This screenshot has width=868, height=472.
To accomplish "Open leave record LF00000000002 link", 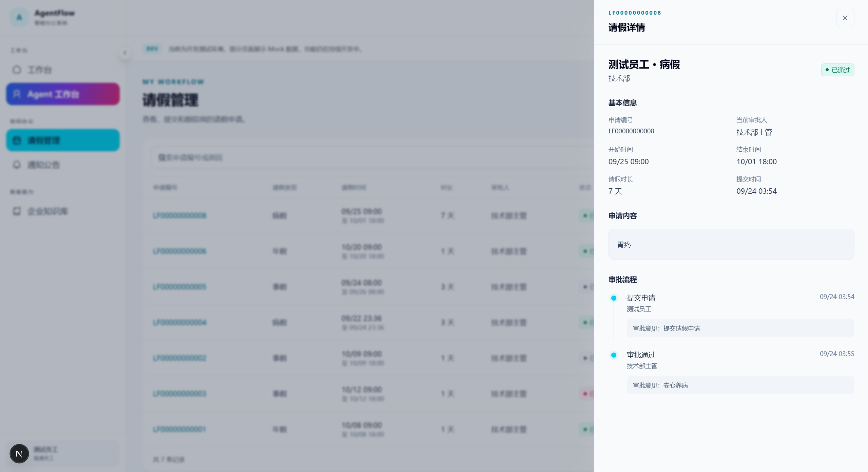I will pos(179,358).
